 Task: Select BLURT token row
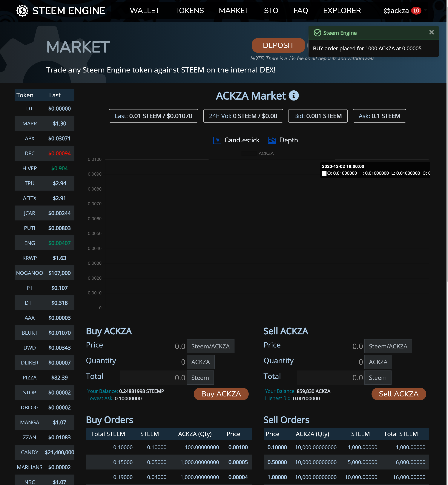44,333
